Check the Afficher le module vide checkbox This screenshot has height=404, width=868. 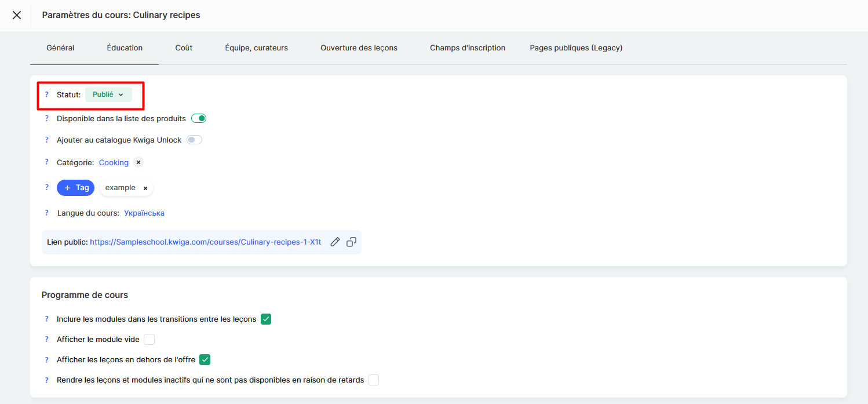pyautogui.click(x=149, y=339)
